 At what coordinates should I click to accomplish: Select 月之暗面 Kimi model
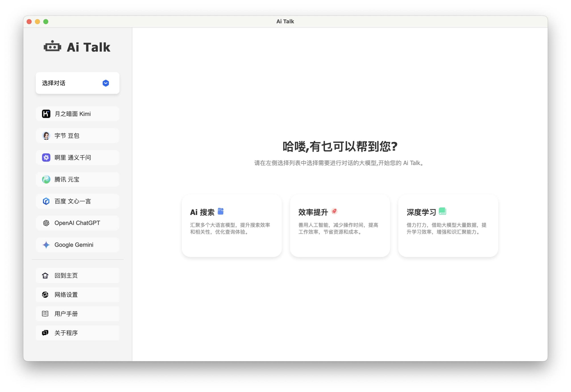point(77,114)
